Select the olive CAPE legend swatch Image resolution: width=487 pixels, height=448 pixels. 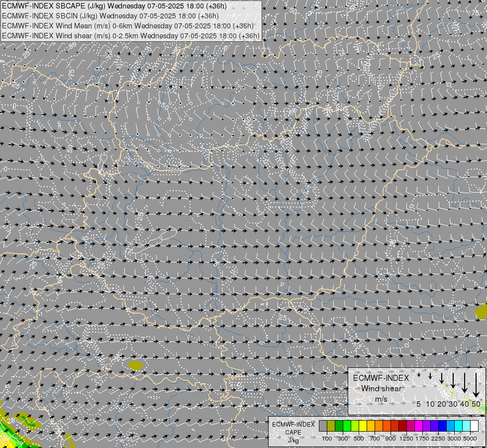pyautogui.click(x=331, y=426)
